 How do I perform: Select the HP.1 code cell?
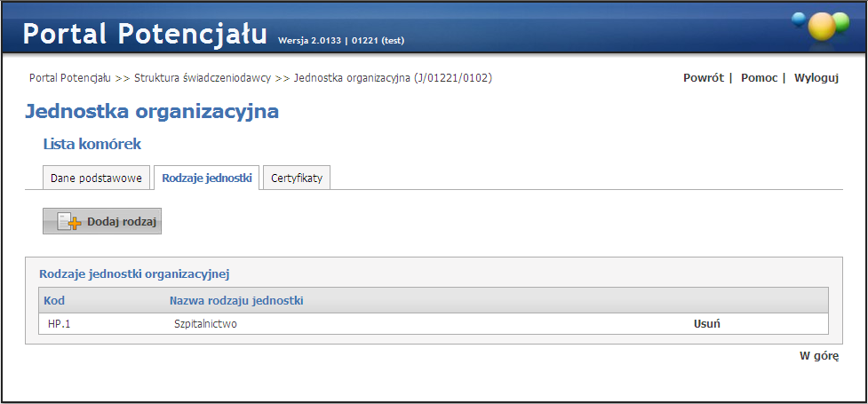pyautogui.click(x=60, y=324)
